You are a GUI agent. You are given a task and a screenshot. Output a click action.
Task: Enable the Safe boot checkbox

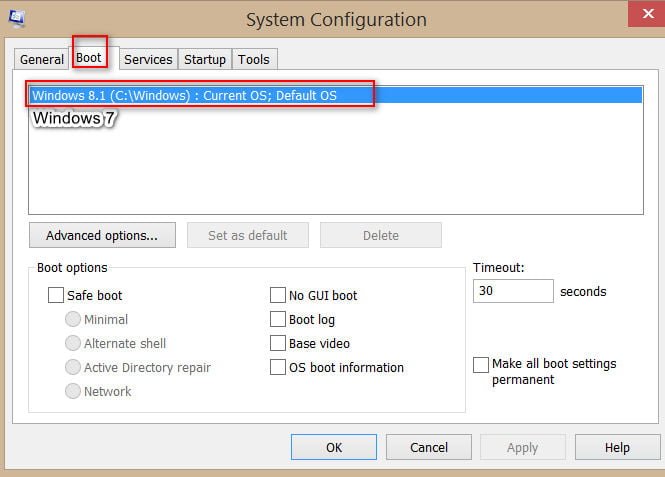pyautogui.click(x=56, y=295)
